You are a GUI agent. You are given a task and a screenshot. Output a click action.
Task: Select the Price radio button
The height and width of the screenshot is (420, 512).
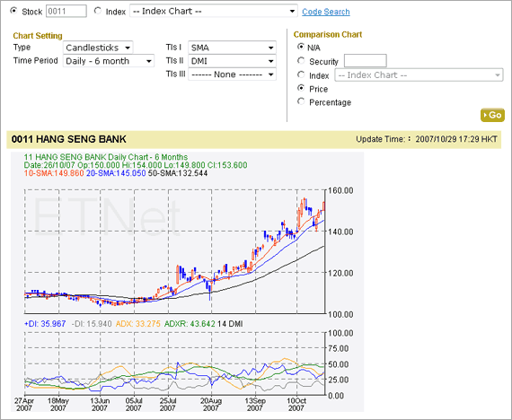pos(301,88)
